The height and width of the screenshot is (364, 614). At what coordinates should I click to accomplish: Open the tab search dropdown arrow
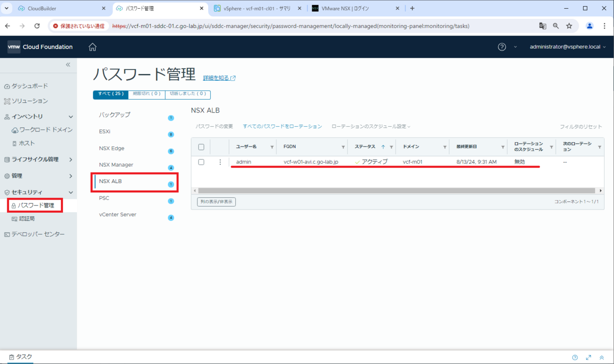[x=7, y=9]
